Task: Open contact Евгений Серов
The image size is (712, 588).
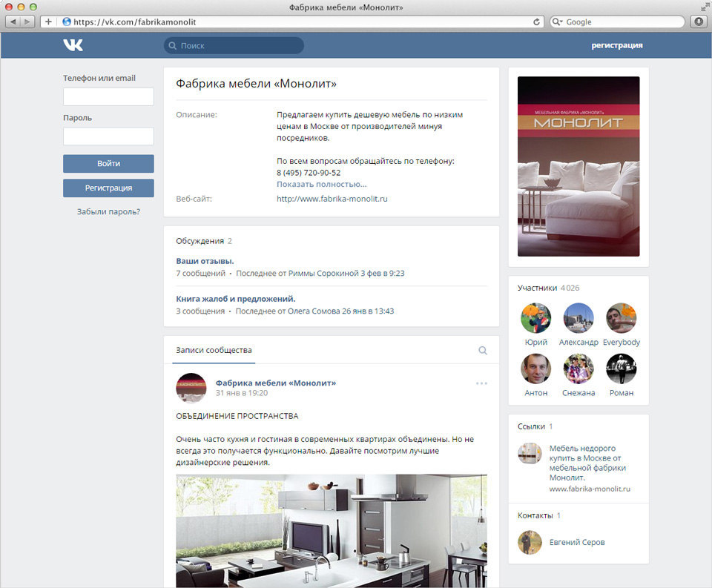Action: 577,542
